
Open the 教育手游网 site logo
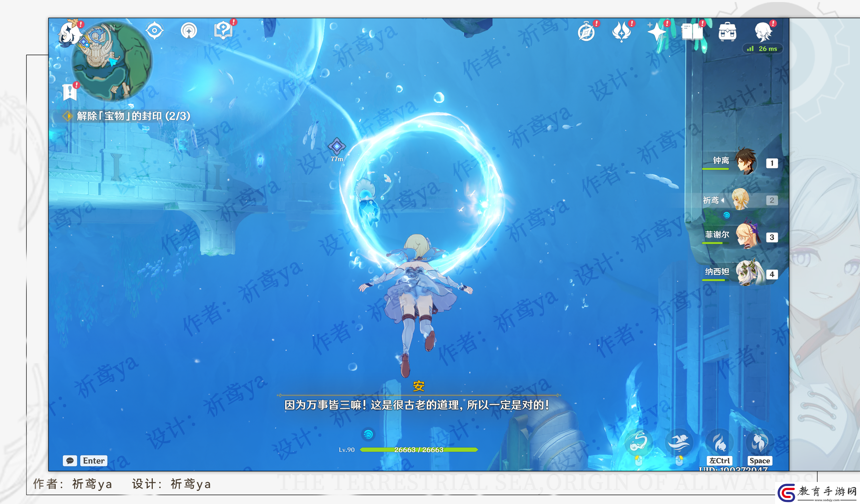818,493
